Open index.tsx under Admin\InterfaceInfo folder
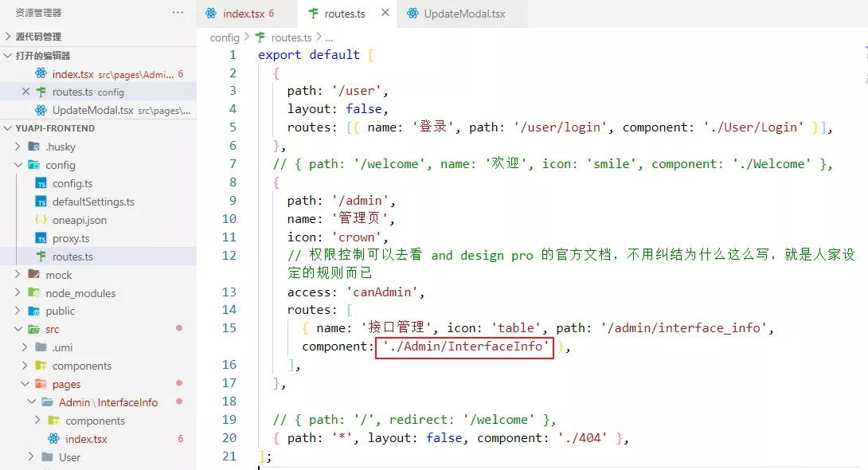This screenshot has width=868, height=470. pyautogui.click(x=86, y=439)
